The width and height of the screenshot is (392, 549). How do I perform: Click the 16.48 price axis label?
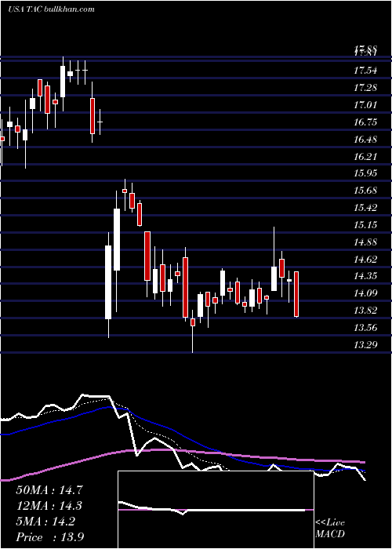365,140
